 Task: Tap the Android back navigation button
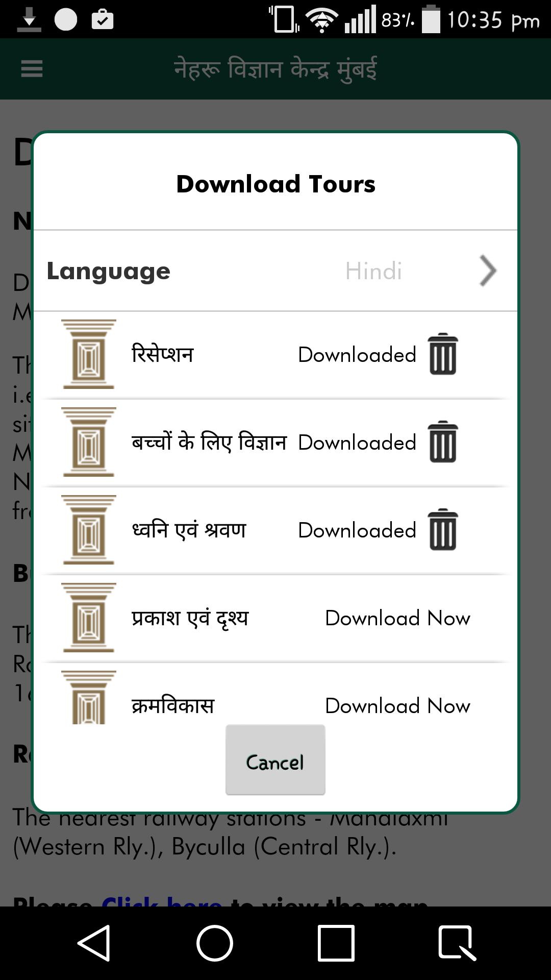pyautogui.click(x=94, y=943)
